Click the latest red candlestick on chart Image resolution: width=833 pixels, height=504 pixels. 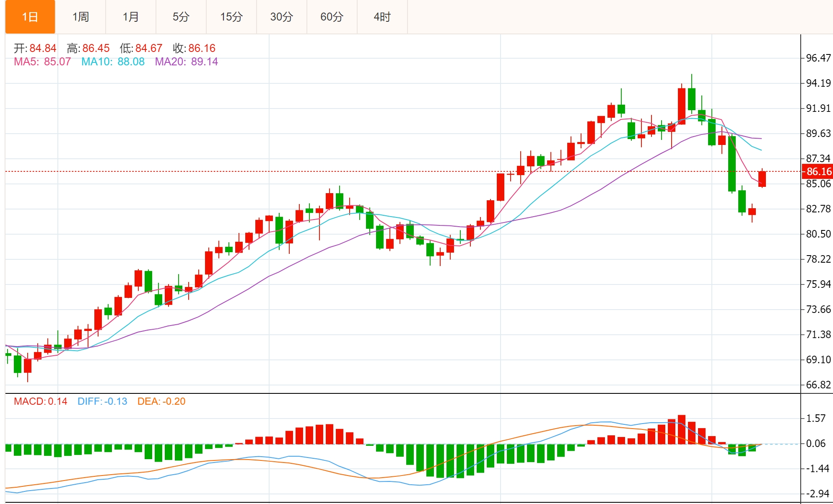[762, 179]
